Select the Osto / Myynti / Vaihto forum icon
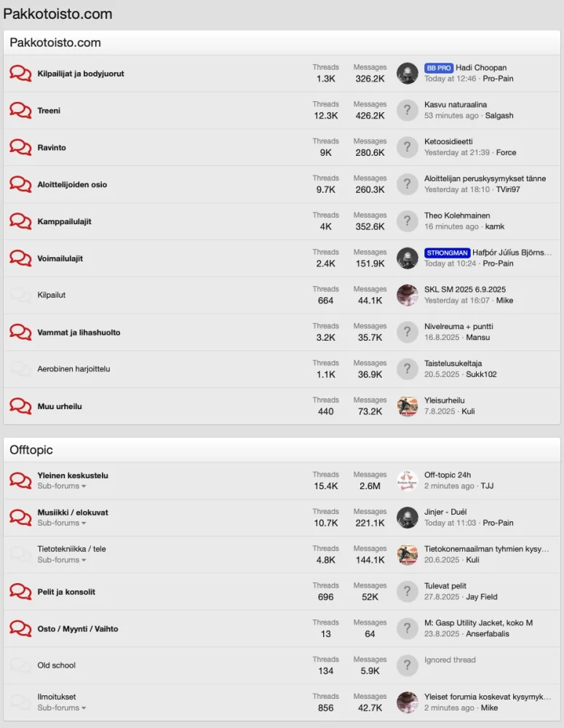Screen dimensions: 564x728 [20, 628]
